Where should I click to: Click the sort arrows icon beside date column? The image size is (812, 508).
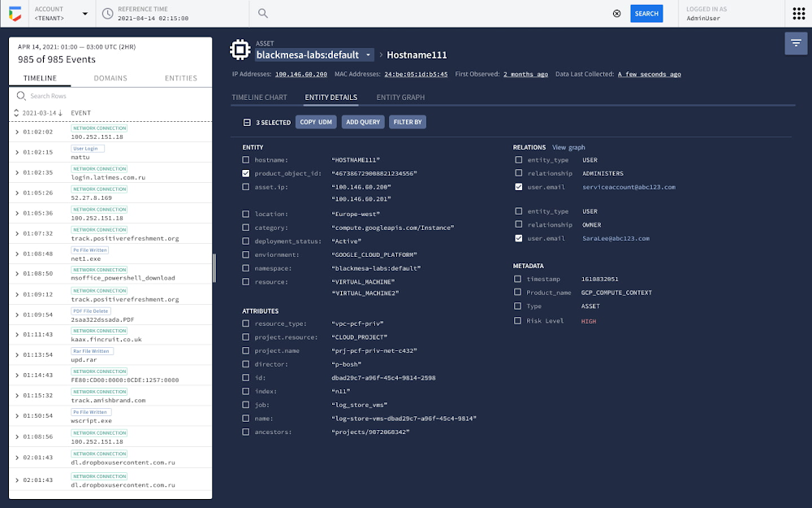click(17, 113)
